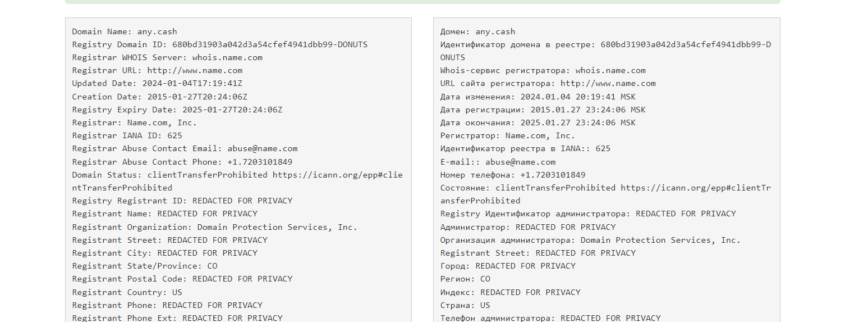Click the http://www.name.com URL in English WHOIS panel
868x322 pixels.
(195, 70)
